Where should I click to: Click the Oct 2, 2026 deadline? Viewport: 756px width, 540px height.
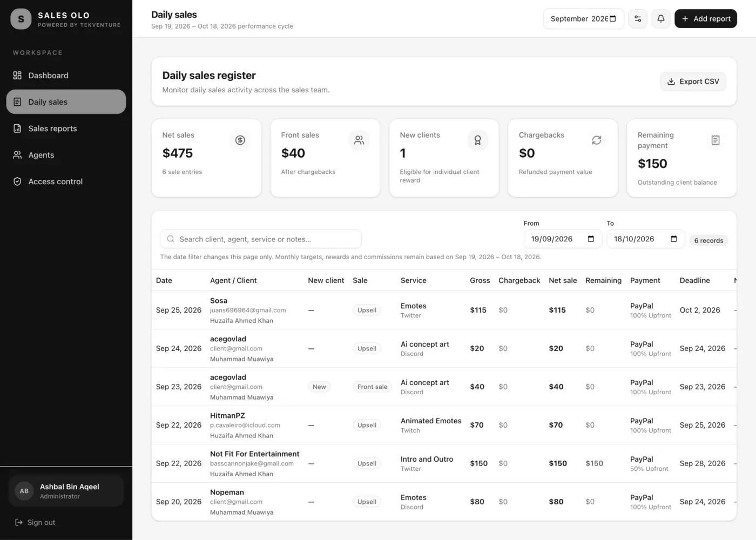pyautogui.click(x=700, y=310)
